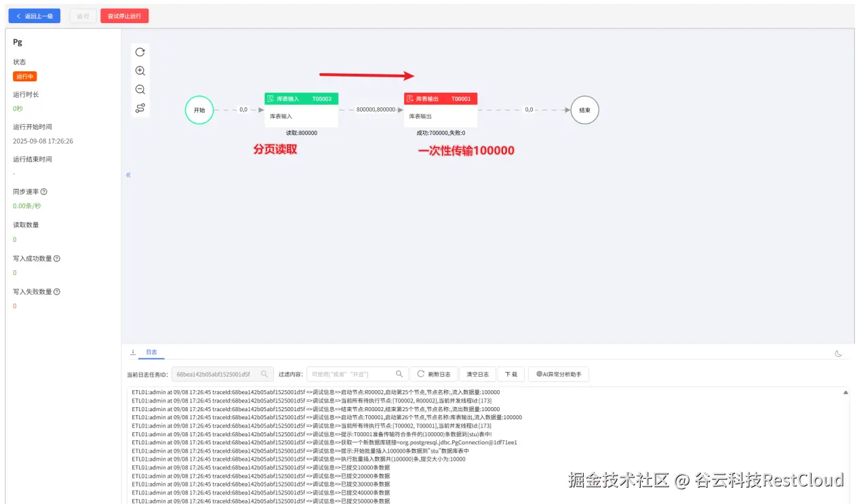Image resolution: width=859 pixels, height=504 pixels.
Task: Click the run start time 2025-09-08 17:26:26
Action: 43,141
